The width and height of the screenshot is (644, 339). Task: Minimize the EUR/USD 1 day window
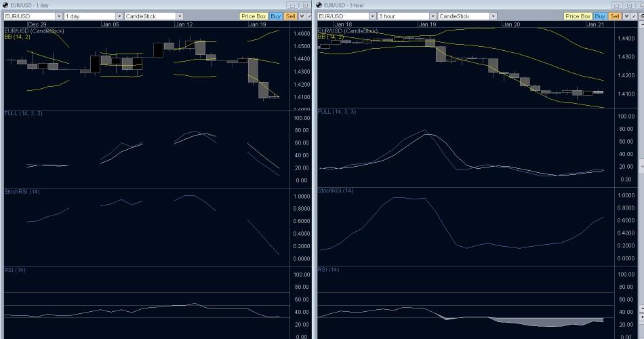(292, 5)
